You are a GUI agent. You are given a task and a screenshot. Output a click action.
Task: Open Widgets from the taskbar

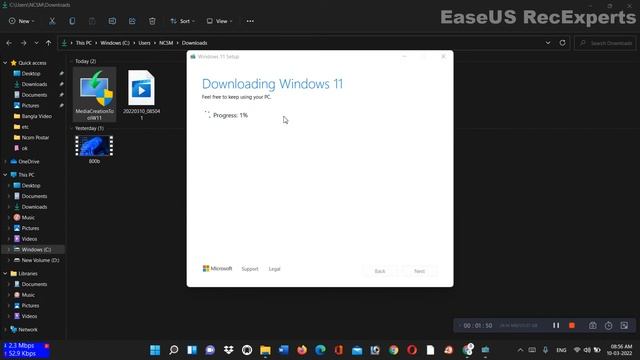click(x=192, y=350)
